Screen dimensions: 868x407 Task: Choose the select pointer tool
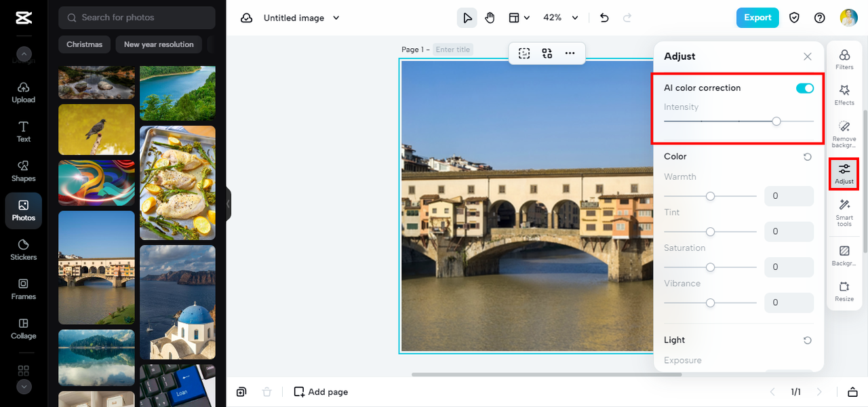click(x=467, y=18)
